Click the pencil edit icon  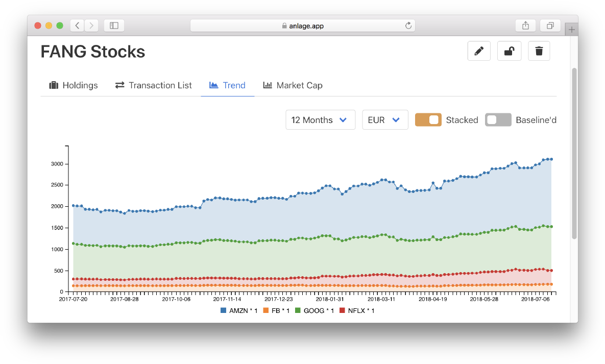479,51
